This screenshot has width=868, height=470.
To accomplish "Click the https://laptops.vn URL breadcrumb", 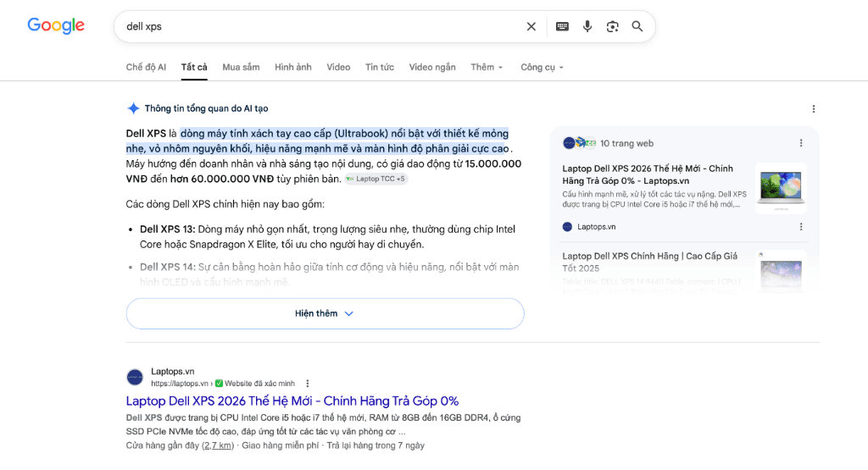I will point(180,384).
